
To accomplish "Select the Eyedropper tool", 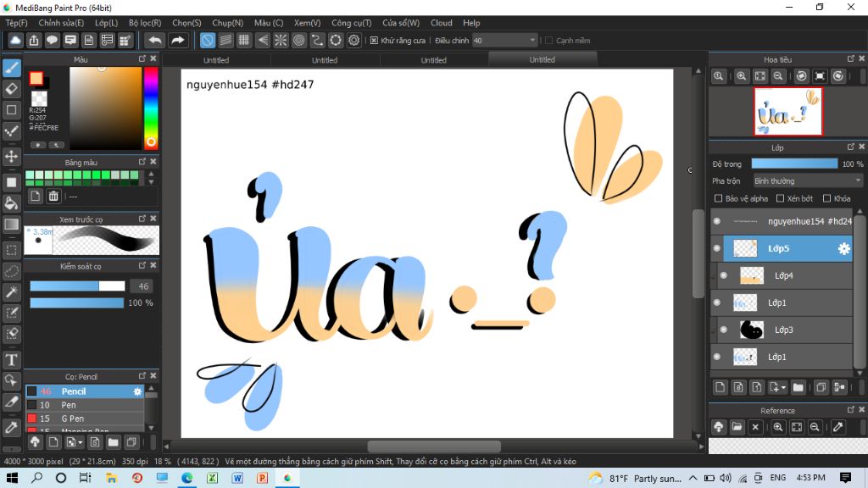I will click(x=12, y=428).
